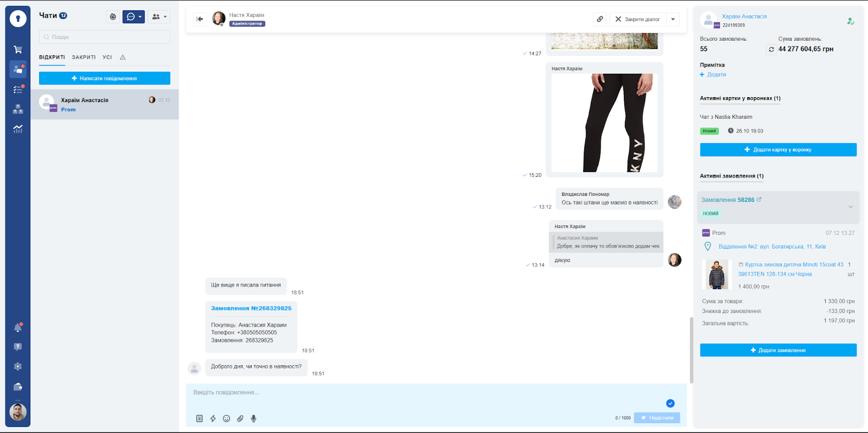Attach a file with the paperclip icon
Screen dimensions: 868x433
pyautogui.click(x=240, y=418)
